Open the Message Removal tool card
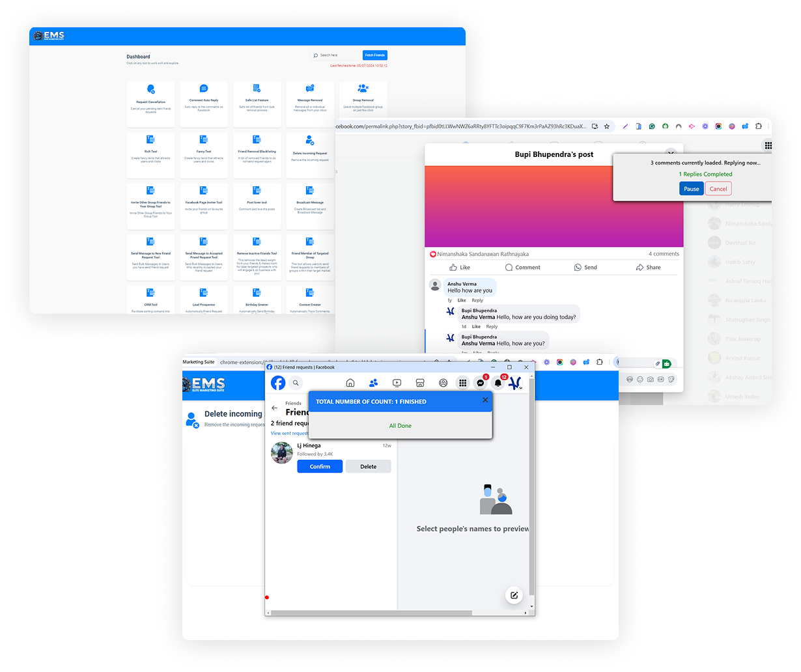Image resolution: width=801 pixels, height=672 pixels. coord(310,104)
